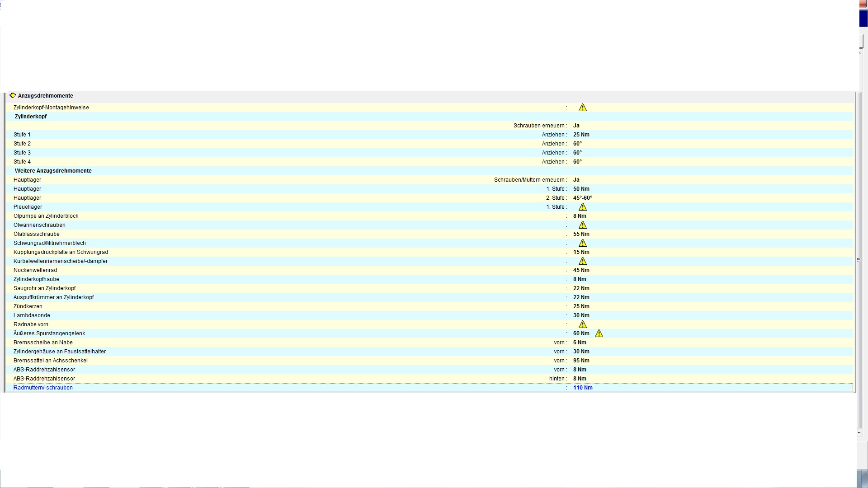Viewport: 868px width, 488px height.
Task: Click warning icon for Schwungrad/Mitnehmerblech
Action: click(582, 243)
